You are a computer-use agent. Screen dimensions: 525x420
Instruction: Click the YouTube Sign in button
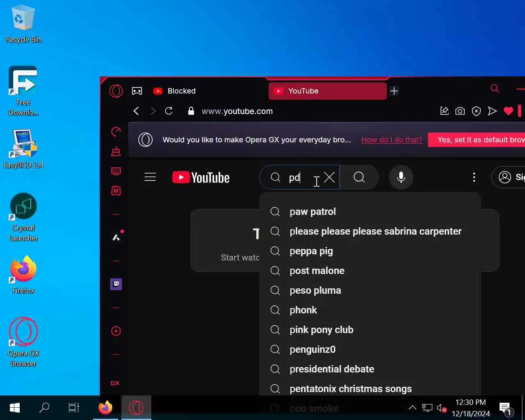509,177
